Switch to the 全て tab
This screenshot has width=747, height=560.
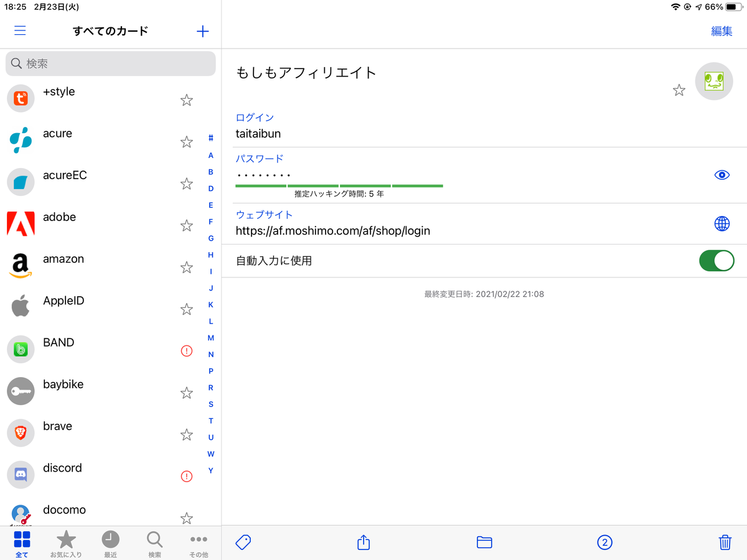tap(22, 543)
